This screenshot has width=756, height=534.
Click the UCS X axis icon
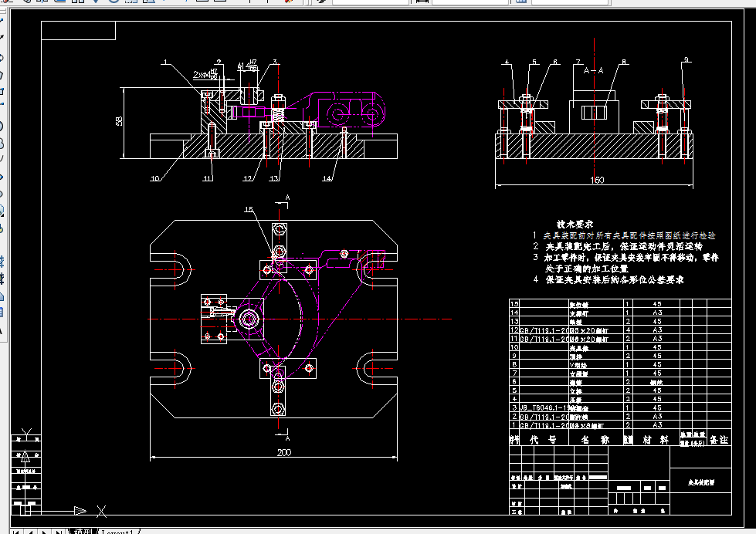[x=101, y=512]
